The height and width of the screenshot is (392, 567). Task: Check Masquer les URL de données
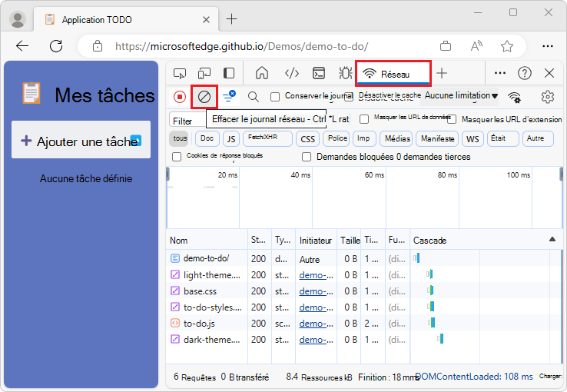pyautogui.click(x=364, y=119)
